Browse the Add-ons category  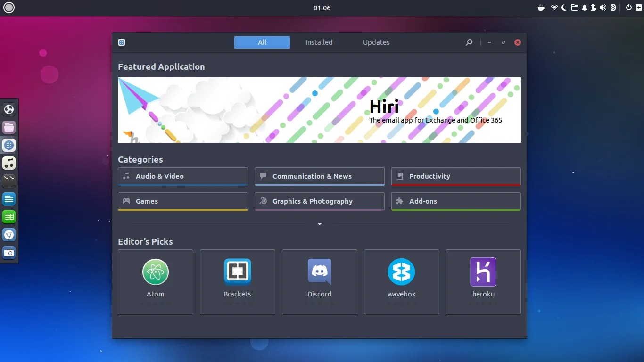point(456,201)
